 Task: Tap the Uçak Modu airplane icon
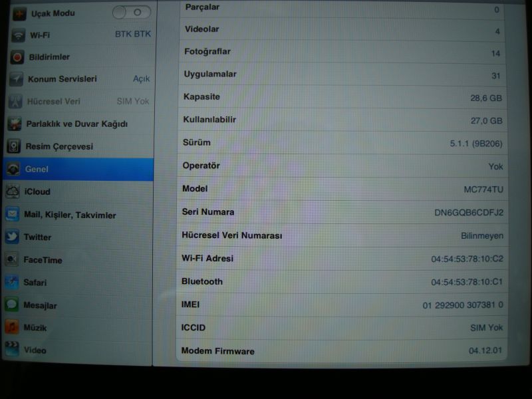(x=19, y=14)
